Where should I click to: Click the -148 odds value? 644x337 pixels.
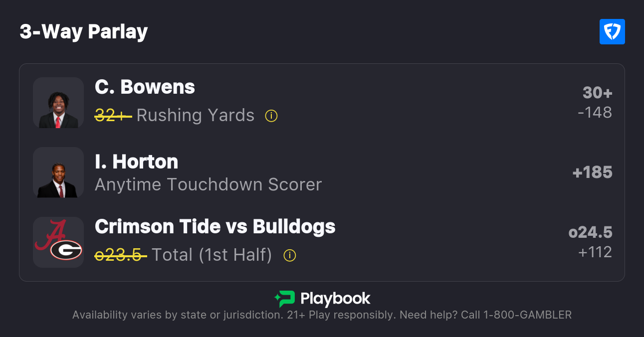(595, 113)
